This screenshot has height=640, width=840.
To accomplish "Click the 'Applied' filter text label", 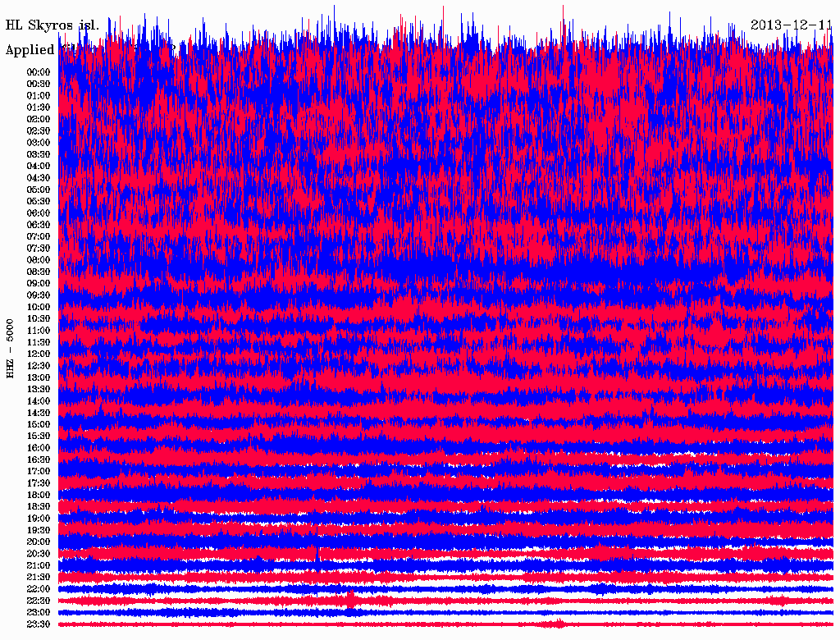I will coord(30,50).
